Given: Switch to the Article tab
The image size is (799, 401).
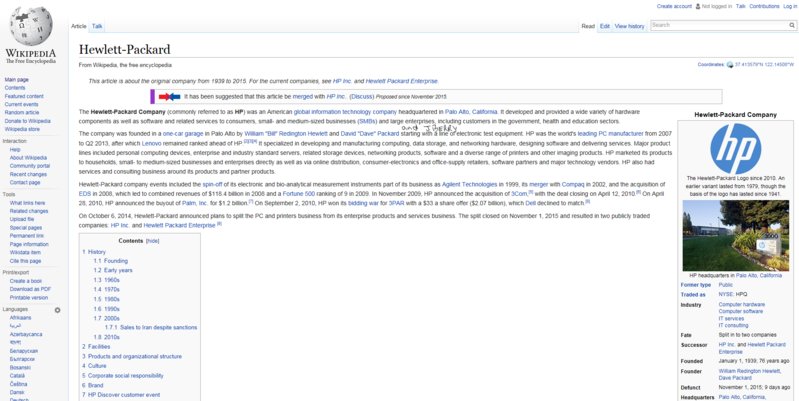Looking at the screenshot, I should click(78, 26).
